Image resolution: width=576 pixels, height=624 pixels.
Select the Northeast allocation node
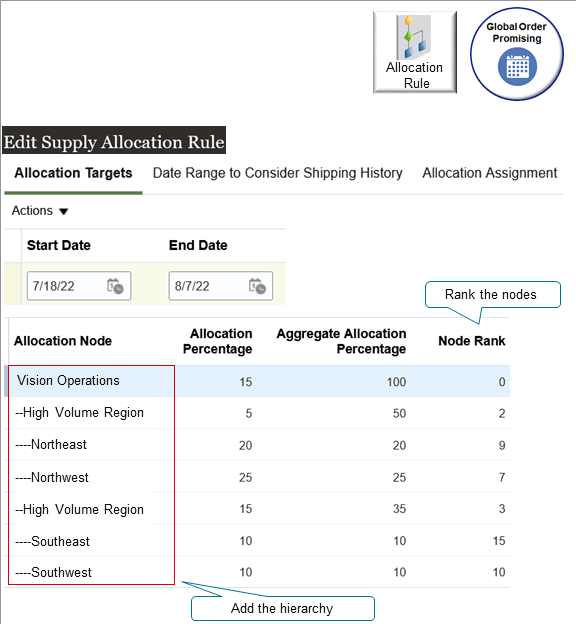(x=51, y=445)
